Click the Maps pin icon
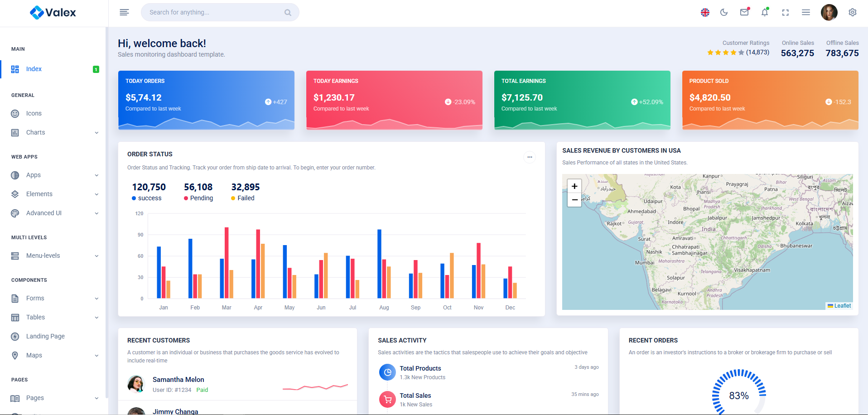This screenshot has height=415, width=868. (15, 356)
